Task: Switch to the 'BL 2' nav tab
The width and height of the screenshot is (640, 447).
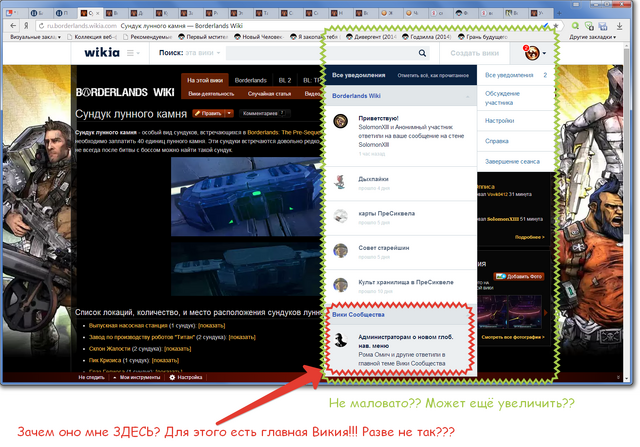Action: click(x=285, y=80)
